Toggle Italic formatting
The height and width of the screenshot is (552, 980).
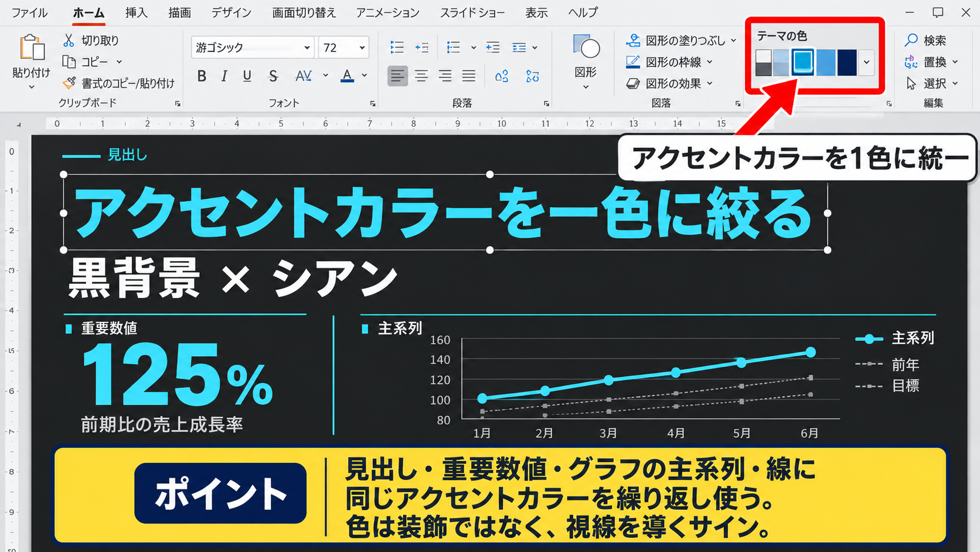[224, 76]
